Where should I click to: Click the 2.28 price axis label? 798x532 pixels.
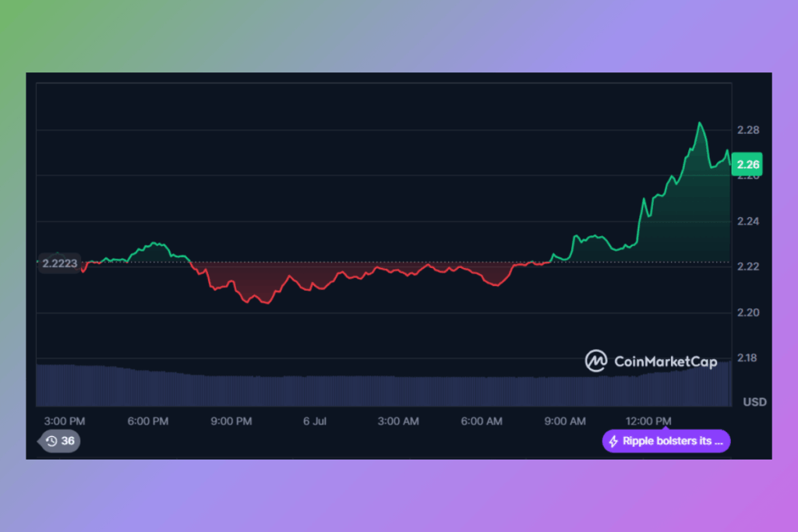tap(748, 130)
